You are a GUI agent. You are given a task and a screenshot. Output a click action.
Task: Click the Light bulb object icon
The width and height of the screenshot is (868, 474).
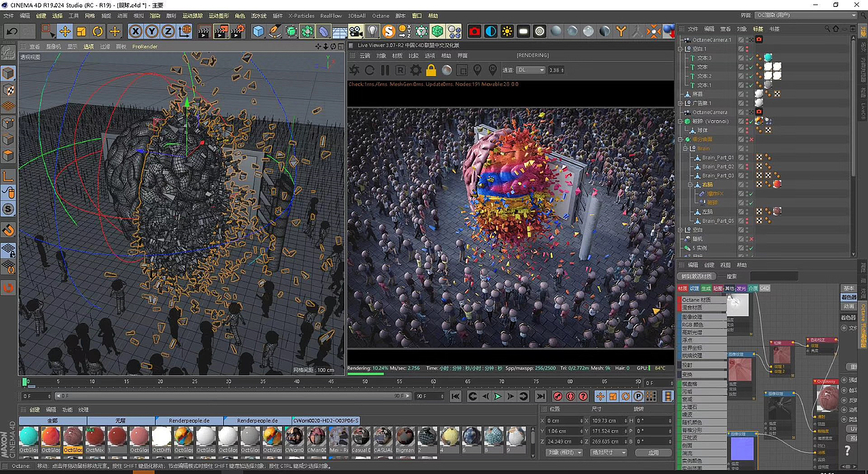point(372,31)
